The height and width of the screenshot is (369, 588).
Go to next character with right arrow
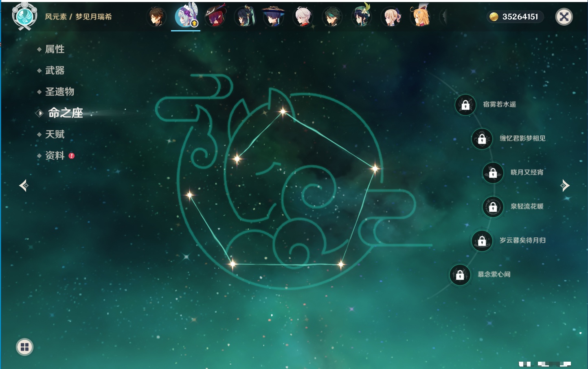(x=565, y=186)
